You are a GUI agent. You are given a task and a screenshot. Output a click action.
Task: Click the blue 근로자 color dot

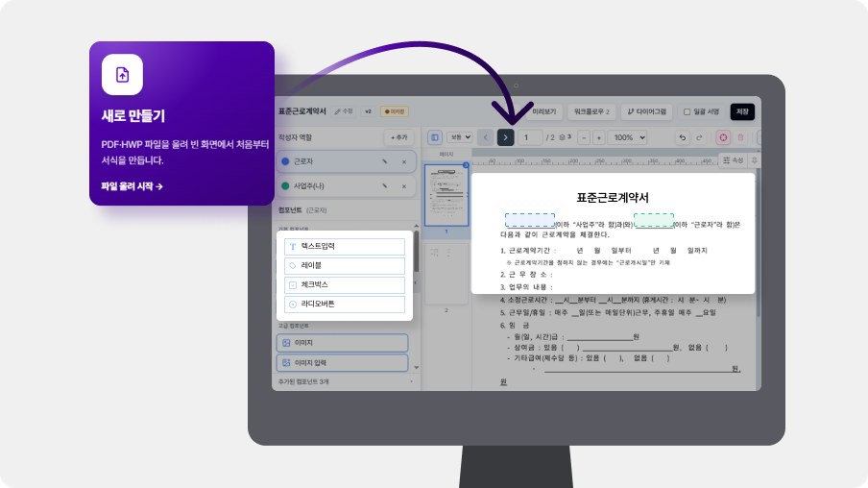click(x=285, y=161)
